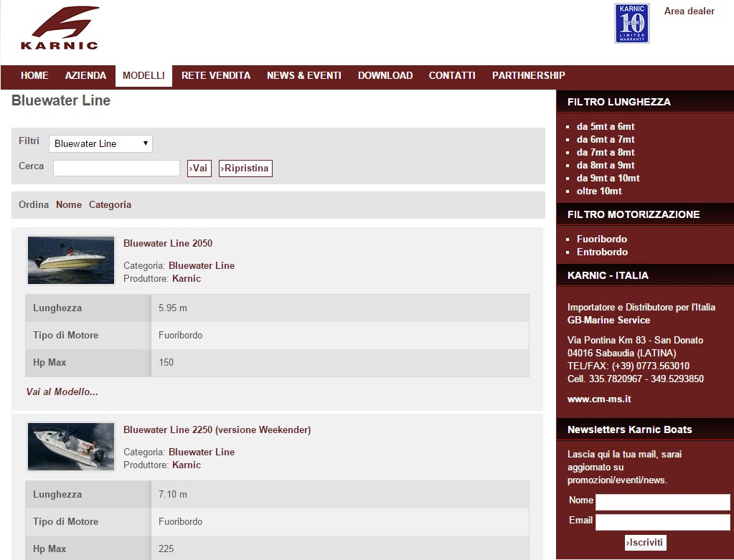Open the GB-Marine Service link
The height and width of the screenshot is (560, 734).
pyautogui.click(x=608, y=321)
